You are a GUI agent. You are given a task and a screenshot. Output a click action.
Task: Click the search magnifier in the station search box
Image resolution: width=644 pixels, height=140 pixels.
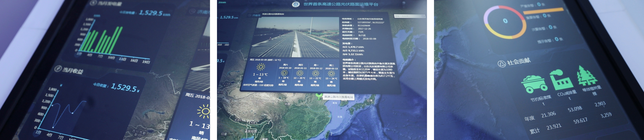pyautogui.click(x=423, y=16)
